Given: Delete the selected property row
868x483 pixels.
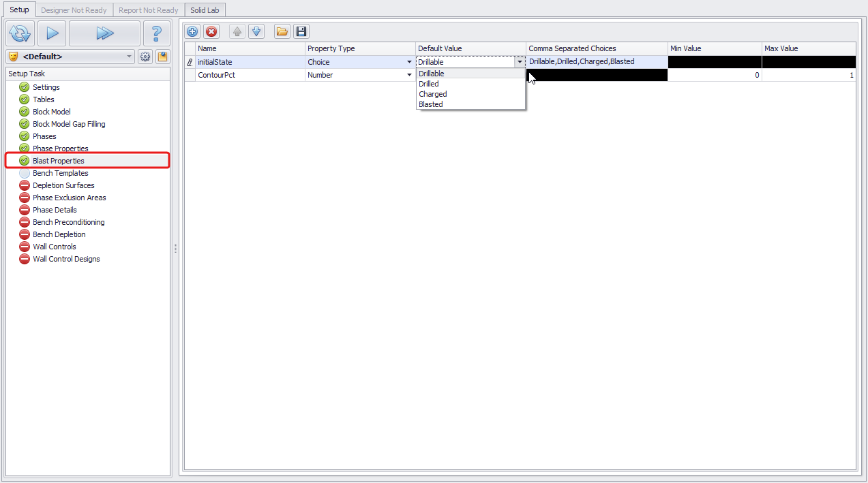Looking at the screenshot, I should pyautogui.click(x=211, y=31).
